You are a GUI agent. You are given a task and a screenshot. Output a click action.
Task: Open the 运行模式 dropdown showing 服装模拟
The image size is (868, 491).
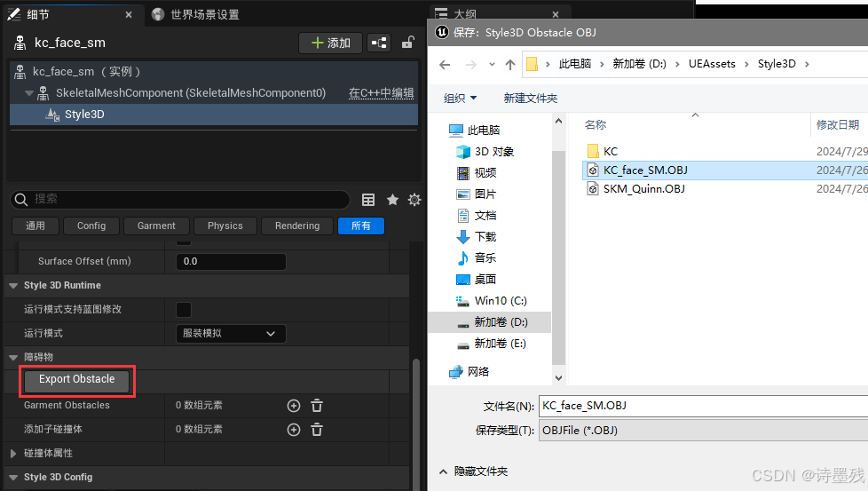pos(231,333)
